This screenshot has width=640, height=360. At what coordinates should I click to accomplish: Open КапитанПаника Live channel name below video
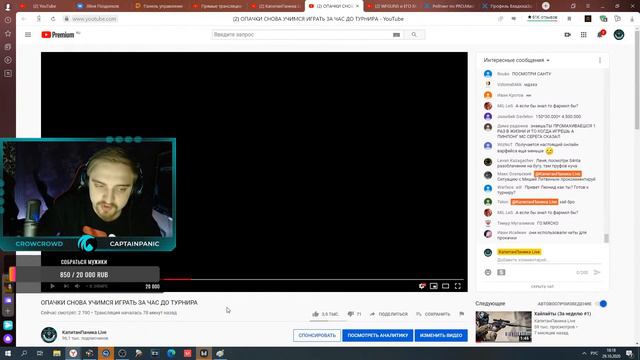[x=84, y=332]
